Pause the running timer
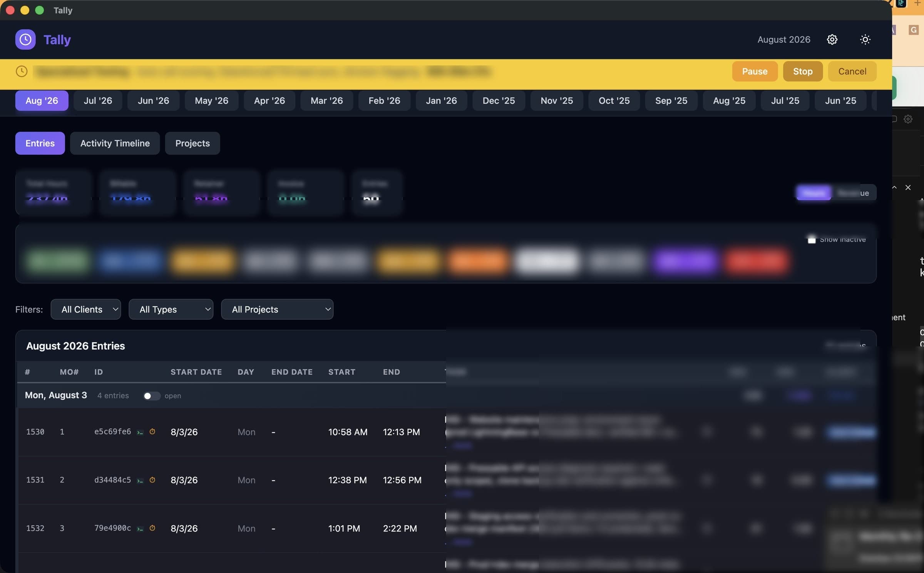 click(755, 71)
